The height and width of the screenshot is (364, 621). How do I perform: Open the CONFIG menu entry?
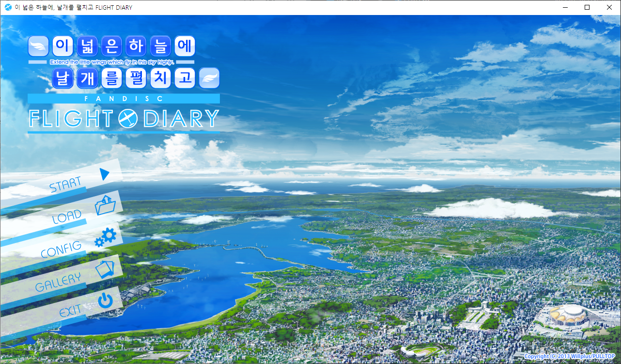coord(61,249)
